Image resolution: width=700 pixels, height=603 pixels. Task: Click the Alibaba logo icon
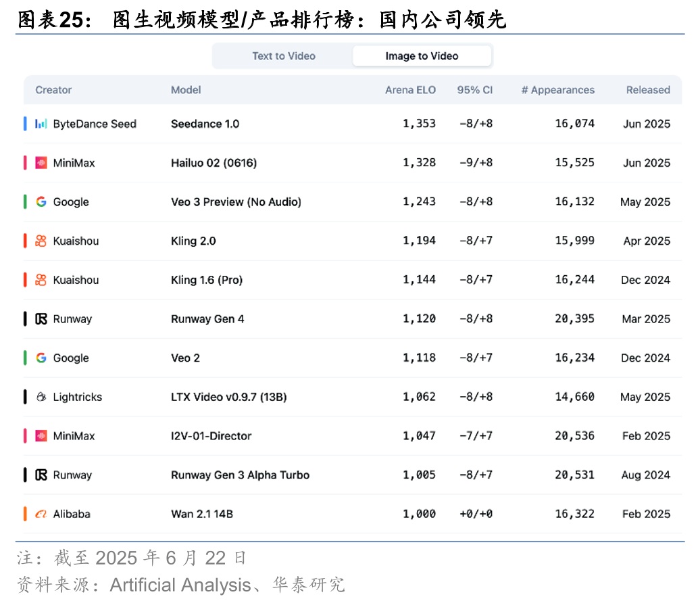click(41, 514)
